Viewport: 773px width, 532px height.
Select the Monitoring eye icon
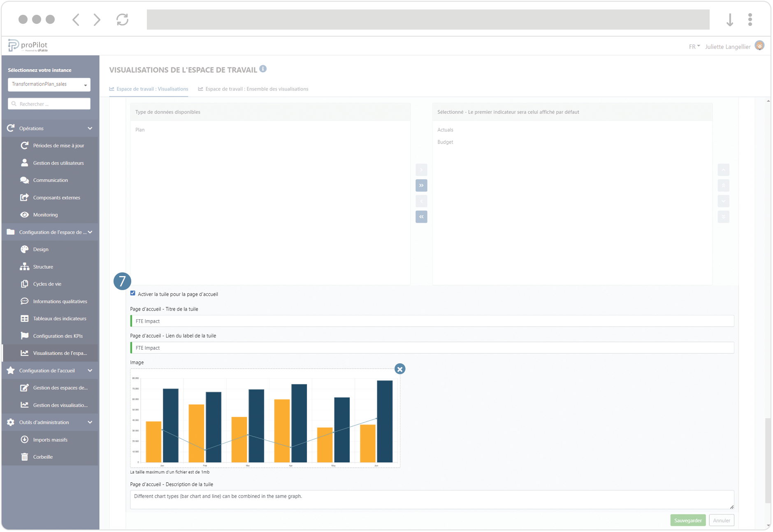[25, 214]
